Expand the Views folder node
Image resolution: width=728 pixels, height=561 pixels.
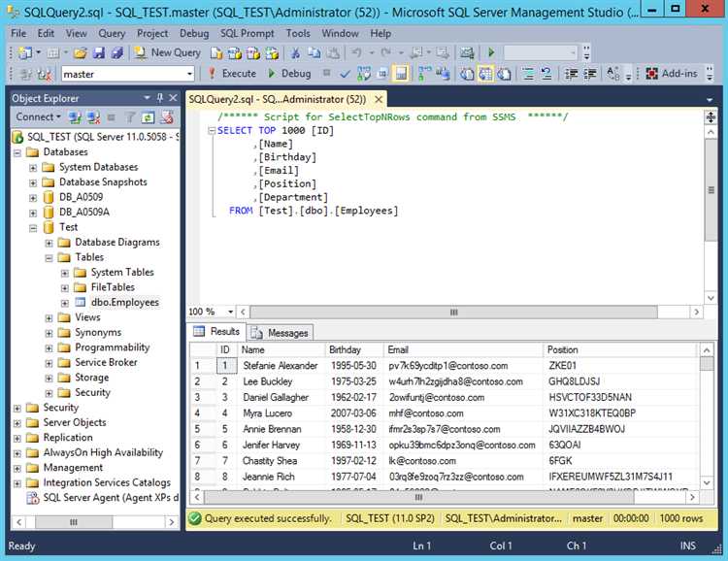(x=50, y=317)
